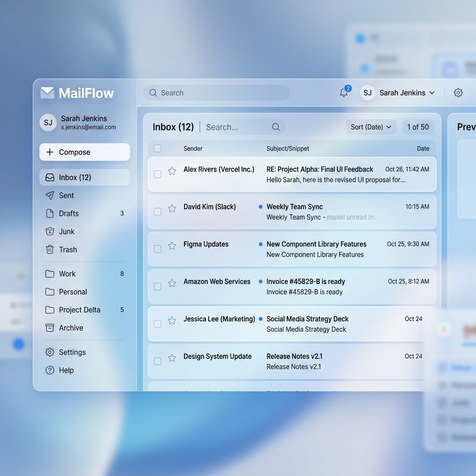
Task: Click the magnifier icon in Inbox search
Action: [x=276, y=127]
